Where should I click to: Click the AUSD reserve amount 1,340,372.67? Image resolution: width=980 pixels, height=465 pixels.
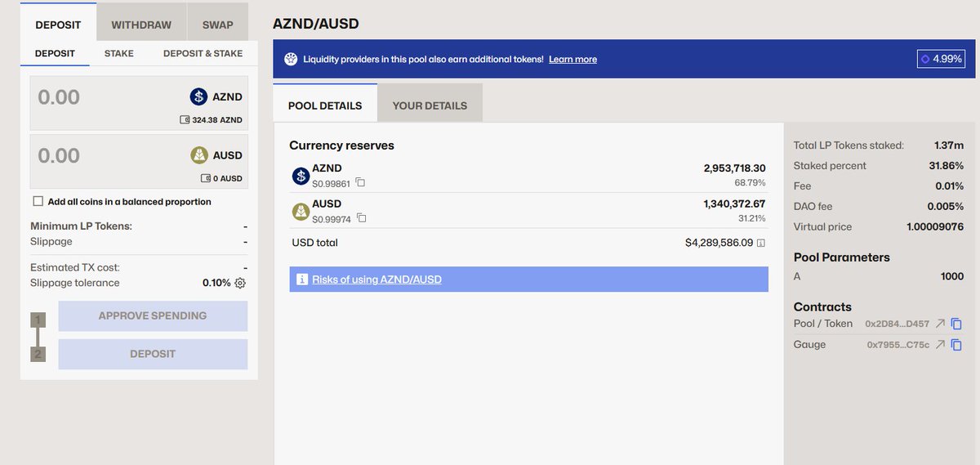click(x=735, y=203)
